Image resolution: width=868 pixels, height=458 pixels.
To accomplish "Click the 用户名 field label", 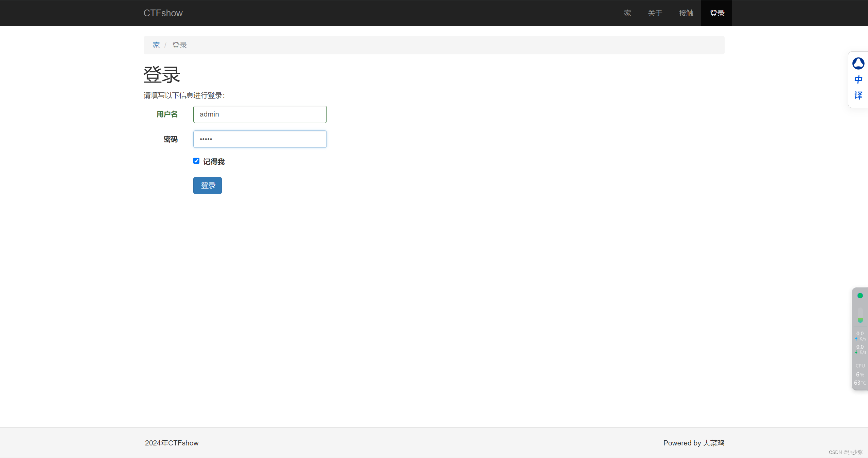I will tap(167, 114).
